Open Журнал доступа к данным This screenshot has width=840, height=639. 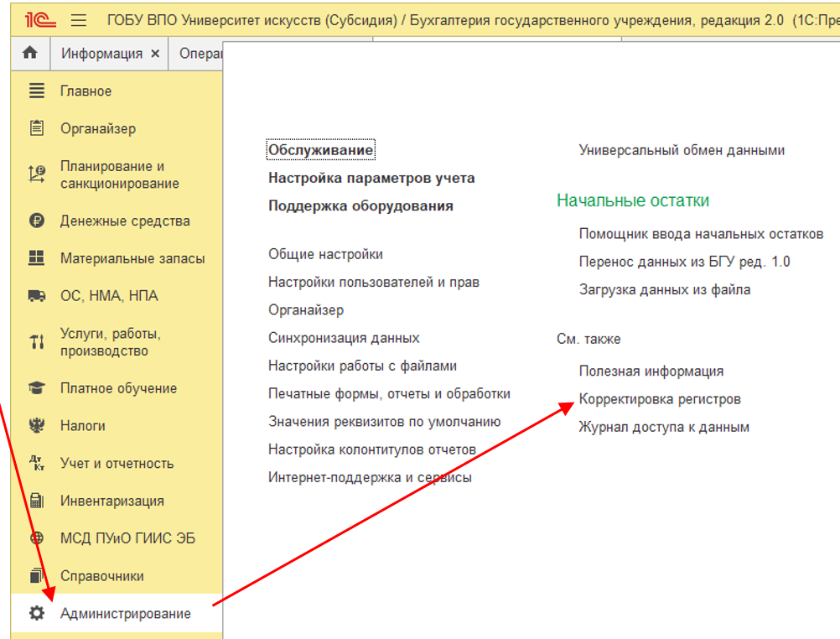tap(664, 427)
